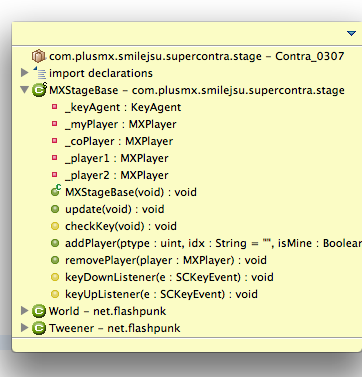The height and width of the screenshot is (377, 362).
Task: Select keyUpListener(e : SCKeyEvent) entry
Action: 161,294
